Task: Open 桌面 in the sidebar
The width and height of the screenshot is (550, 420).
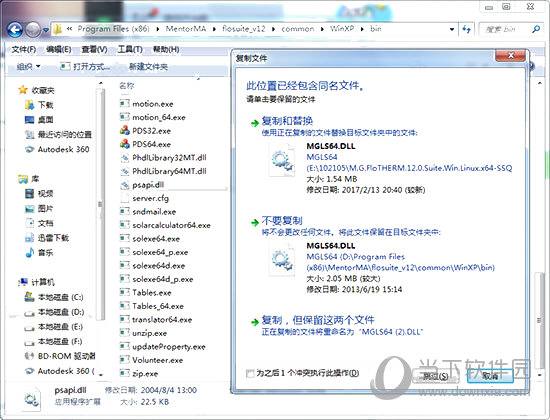Action: point(39,120)
